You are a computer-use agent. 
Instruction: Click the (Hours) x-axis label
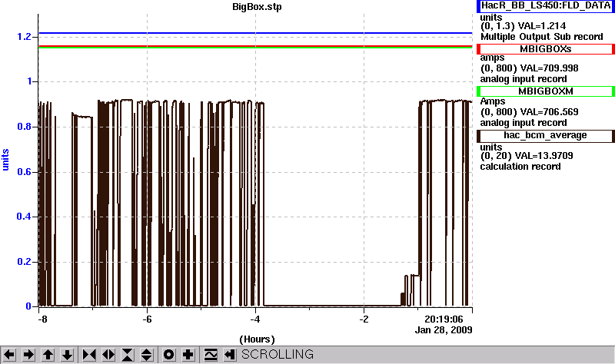(257, 339)
